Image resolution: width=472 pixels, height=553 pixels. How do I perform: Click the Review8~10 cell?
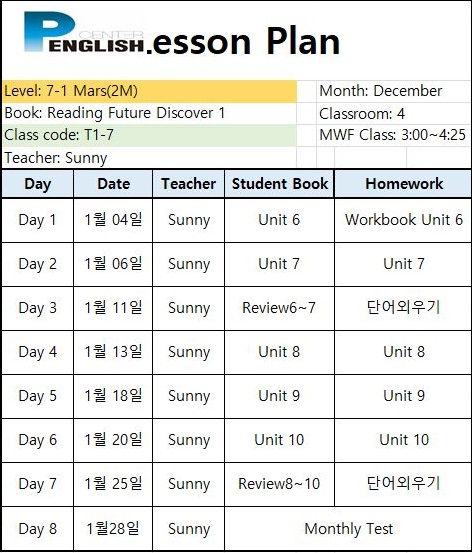click(279, 484)
